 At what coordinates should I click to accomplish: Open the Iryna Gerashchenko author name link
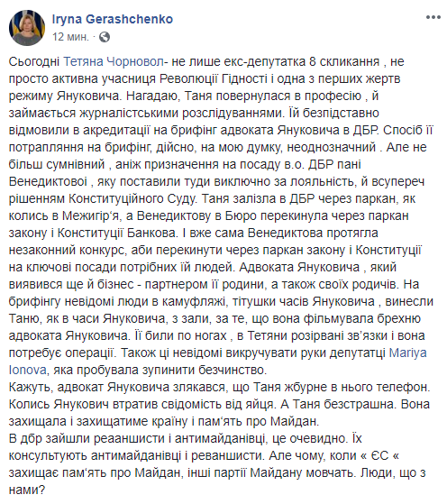tap(113, 19)
